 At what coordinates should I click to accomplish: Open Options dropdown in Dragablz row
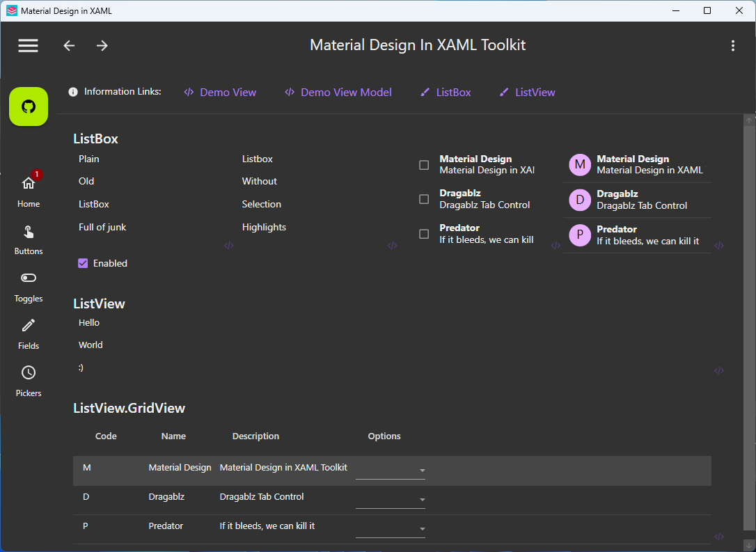391,500
